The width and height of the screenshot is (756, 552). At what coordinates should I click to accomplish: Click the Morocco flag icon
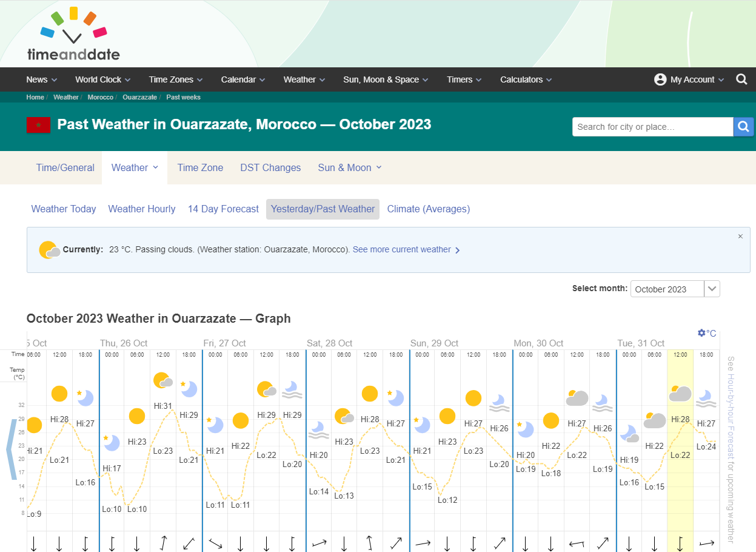[x=38, y=125]
